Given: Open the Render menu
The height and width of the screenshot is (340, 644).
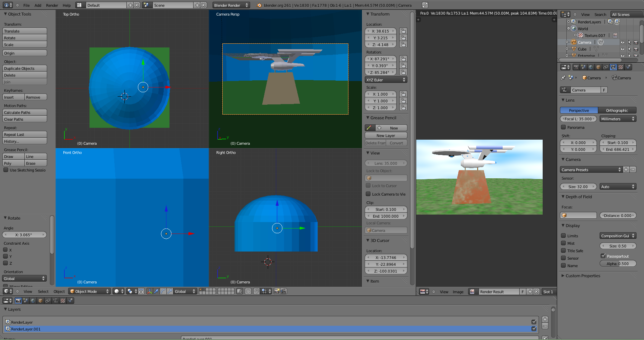Looking at the screenshot, I should click(x=52, y=5).
